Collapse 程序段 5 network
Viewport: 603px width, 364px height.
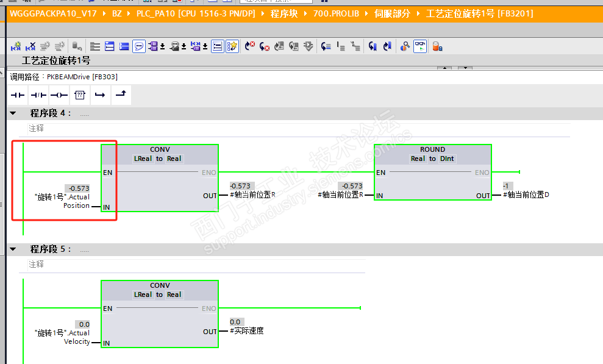[x=13, y=249]
